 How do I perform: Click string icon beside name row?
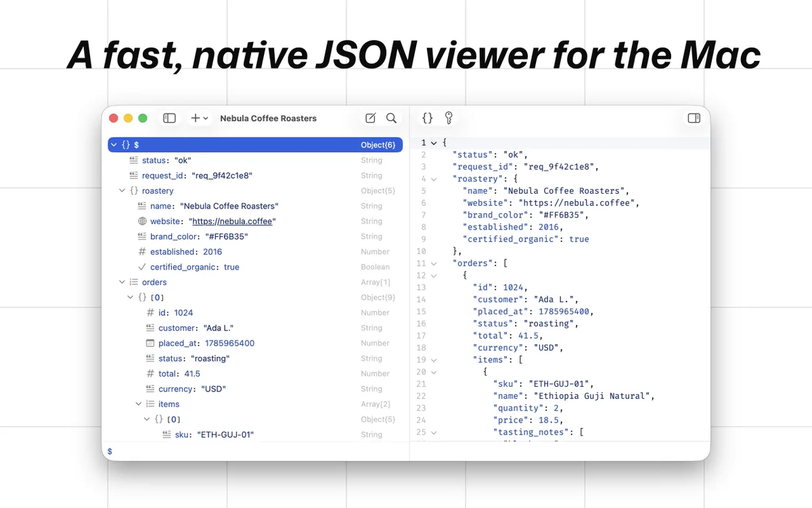point(142,206)
